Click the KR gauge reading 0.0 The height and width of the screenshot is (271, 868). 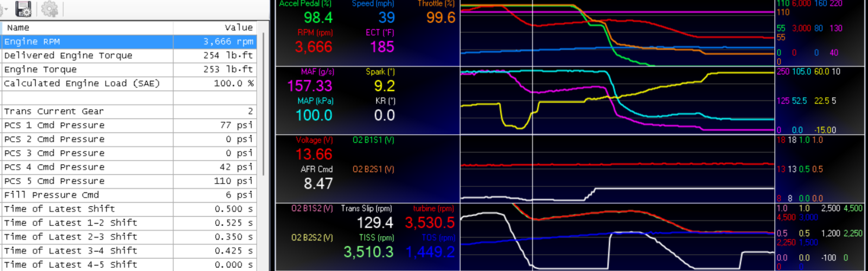coord(385,115)
